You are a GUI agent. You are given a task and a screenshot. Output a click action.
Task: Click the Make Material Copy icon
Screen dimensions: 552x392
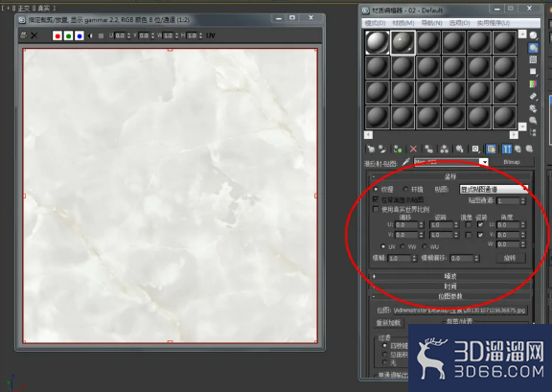[428, 149]
